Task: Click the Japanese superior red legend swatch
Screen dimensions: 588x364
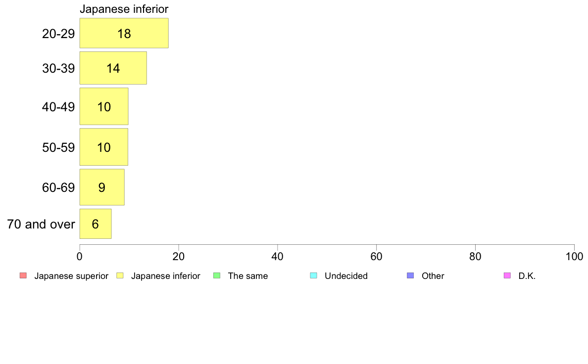Action: (x=23, y=275)
